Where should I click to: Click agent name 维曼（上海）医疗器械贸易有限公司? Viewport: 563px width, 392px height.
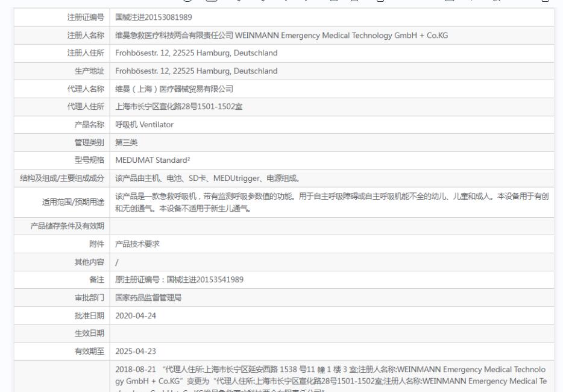point(174,89)
